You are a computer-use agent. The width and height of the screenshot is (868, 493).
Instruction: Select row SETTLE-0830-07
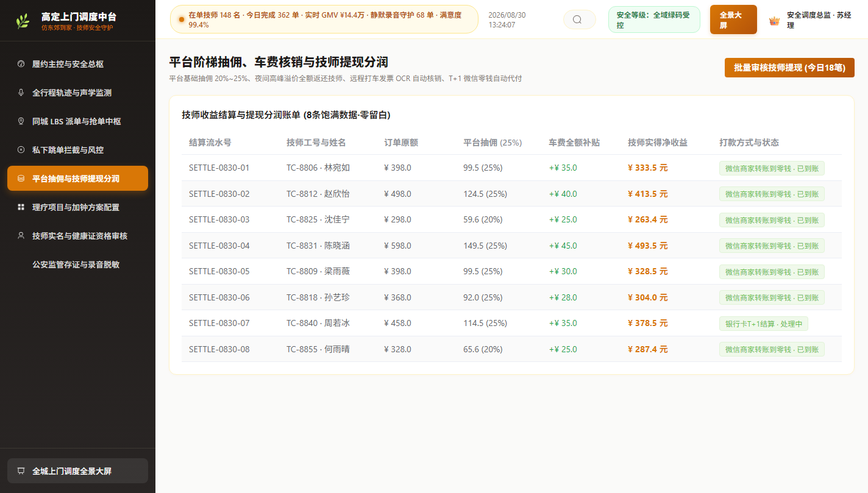coord(511,323)
